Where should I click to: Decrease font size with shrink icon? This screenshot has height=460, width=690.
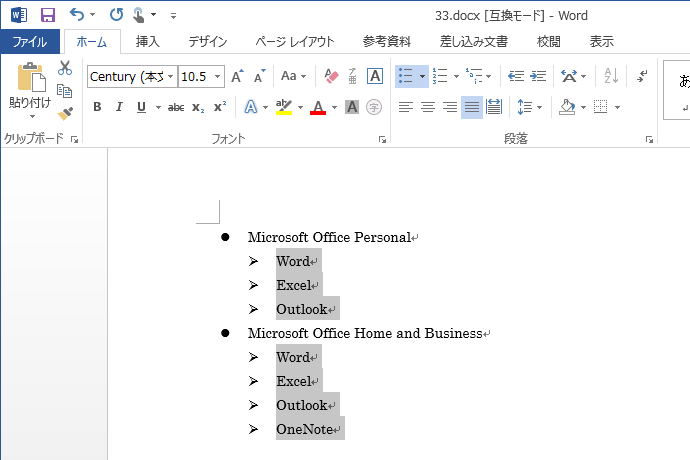click(x=260, y=77)
